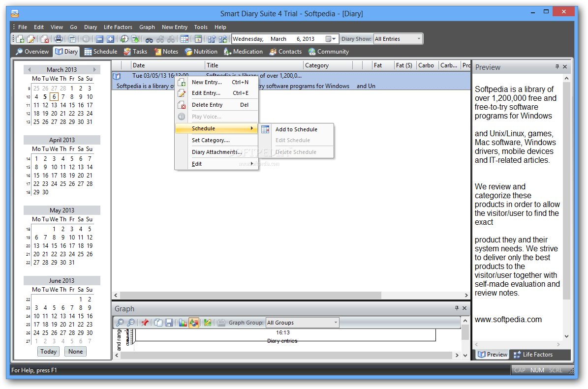The image size is (588, 389).
Task: Switch to the Contacts tab
Action: [285, 52]
